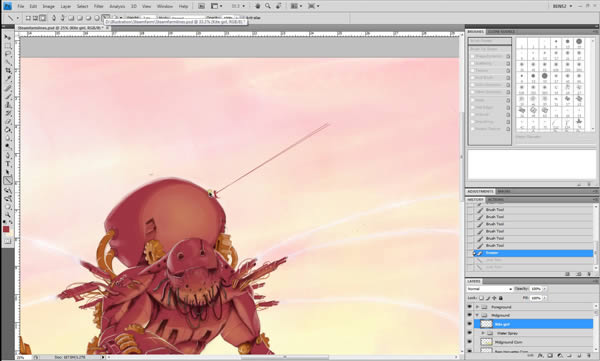Open the File menu

point(21,7)
